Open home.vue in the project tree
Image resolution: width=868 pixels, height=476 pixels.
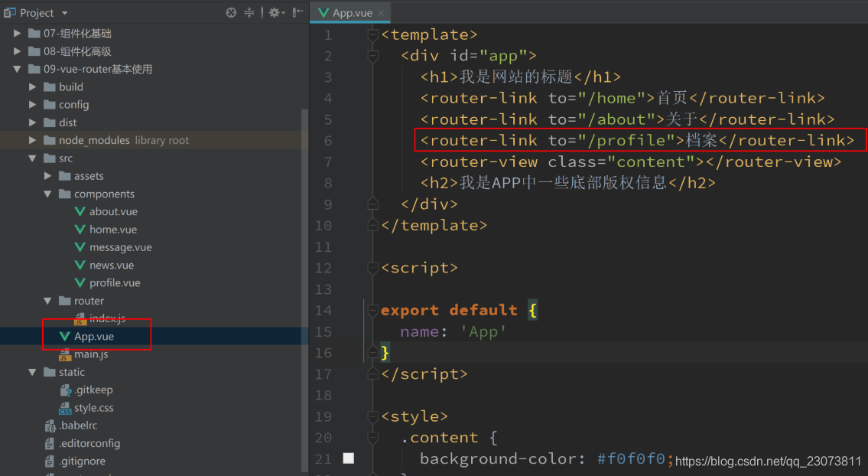click(x=113, y=230)
